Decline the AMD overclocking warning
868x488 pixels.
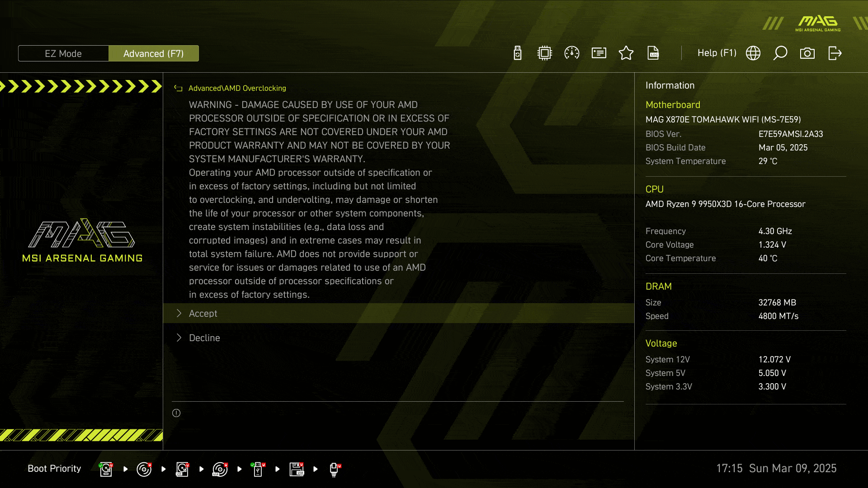(399, 338)
